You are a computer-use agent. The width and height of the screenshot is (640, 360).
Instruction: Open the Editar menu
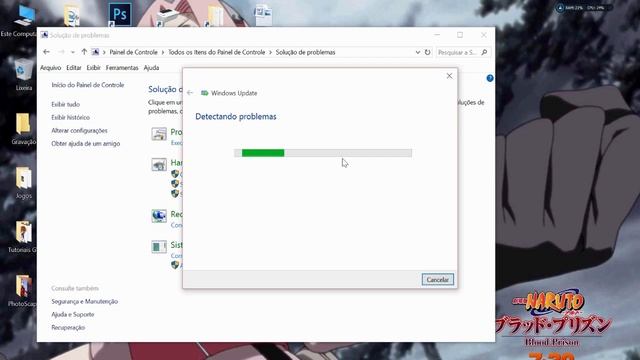(x=74, y=68)
